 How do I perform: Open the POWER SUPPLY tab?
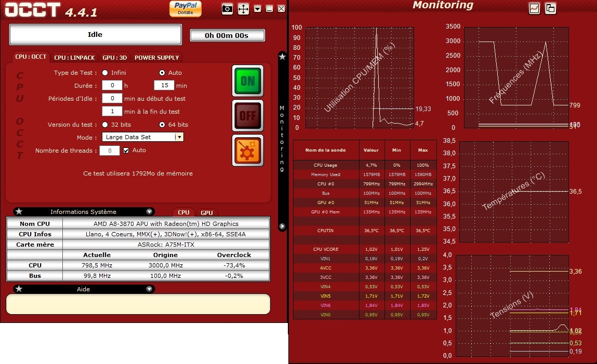pyautogui.click(x=156, y=58)
